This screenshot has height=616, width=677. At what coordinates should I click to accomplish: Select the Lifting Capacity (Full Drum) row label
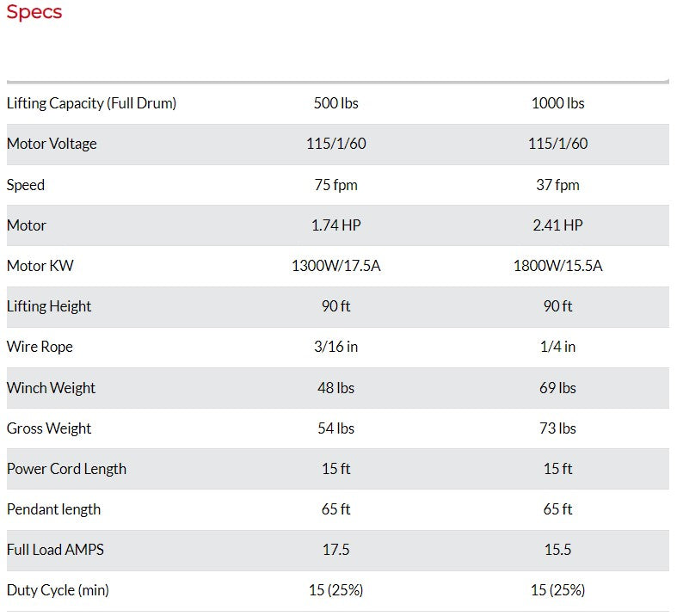pos(91,103)
